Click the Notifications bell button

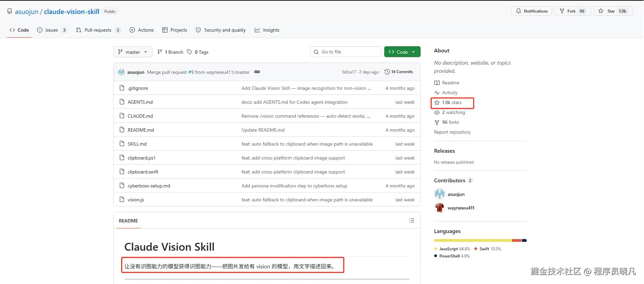531,11
